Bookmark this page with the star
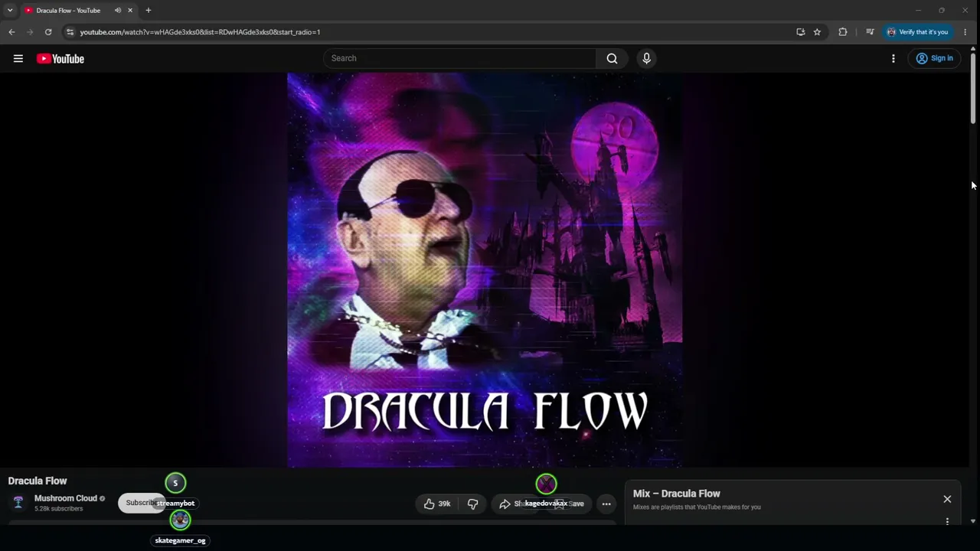 click(817, 32)
